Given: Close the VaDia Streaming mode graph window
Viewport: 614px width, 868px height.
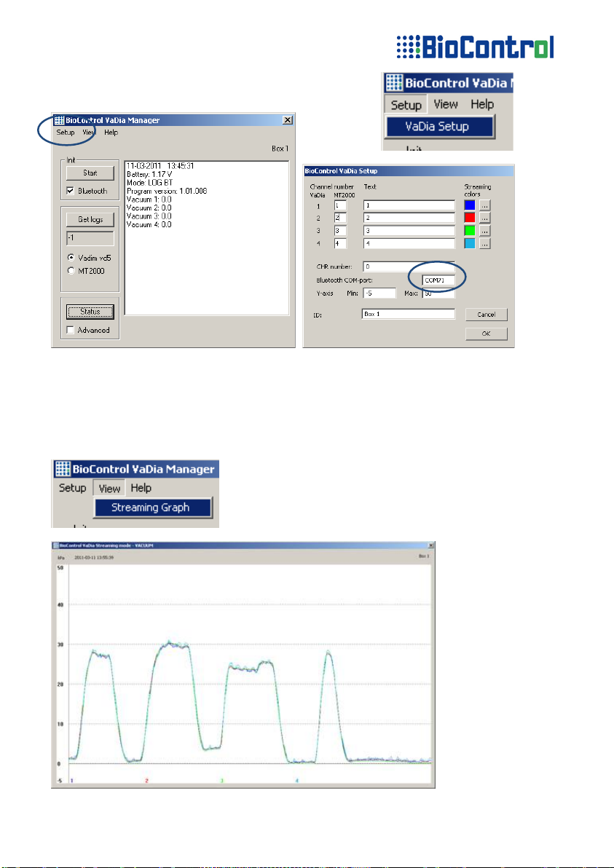Looking at the screenshot, I should point(431,545).
